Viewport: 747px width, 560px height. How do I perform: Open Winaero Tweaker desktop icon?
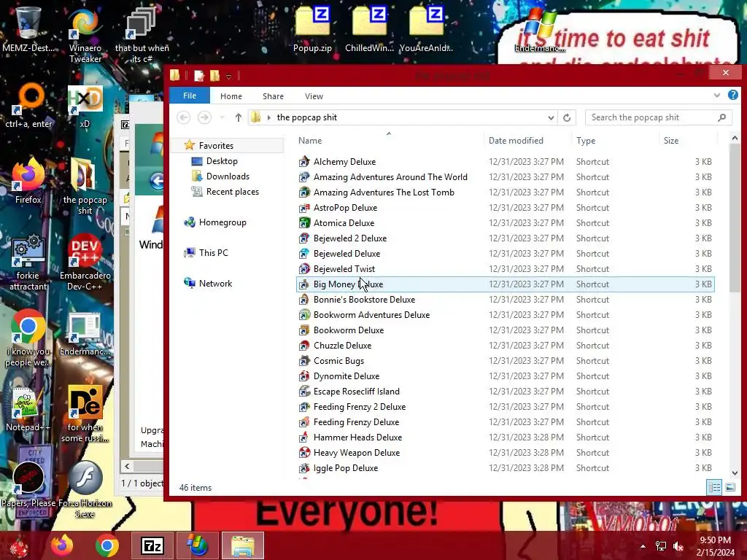pyautogui.click(x=85, y=34)
